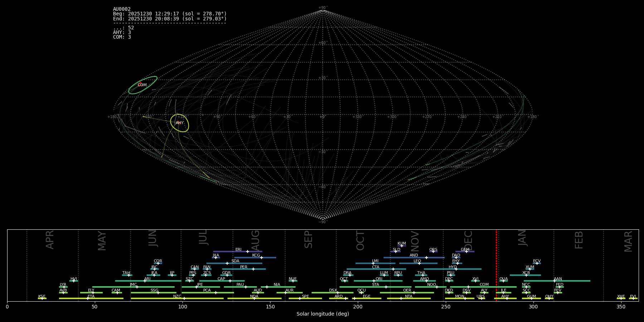Select the XHE shower bar near March

(x=621, y=298)
